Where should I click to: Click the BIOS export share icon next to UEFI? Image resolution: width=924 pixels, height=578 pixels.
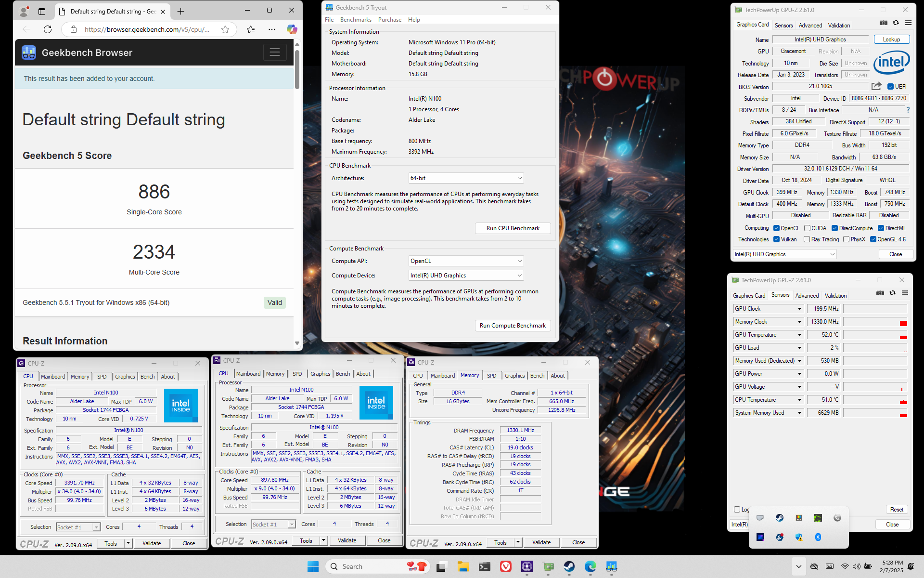[876, 86]
